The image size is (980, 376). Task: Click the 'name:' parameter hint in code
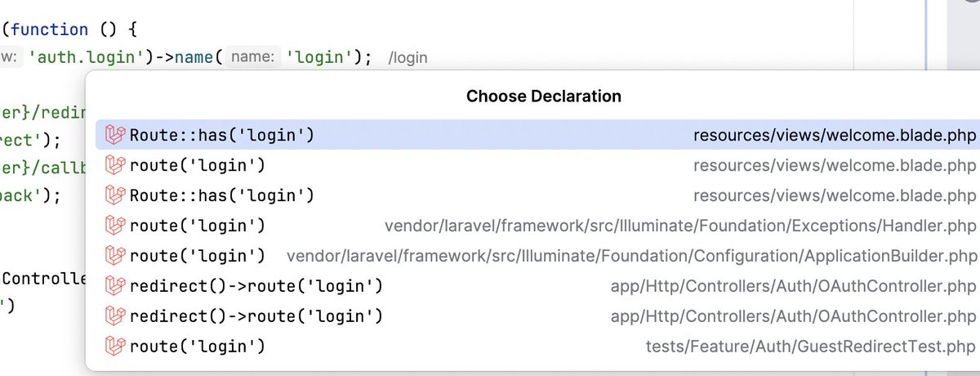point(253,58)
